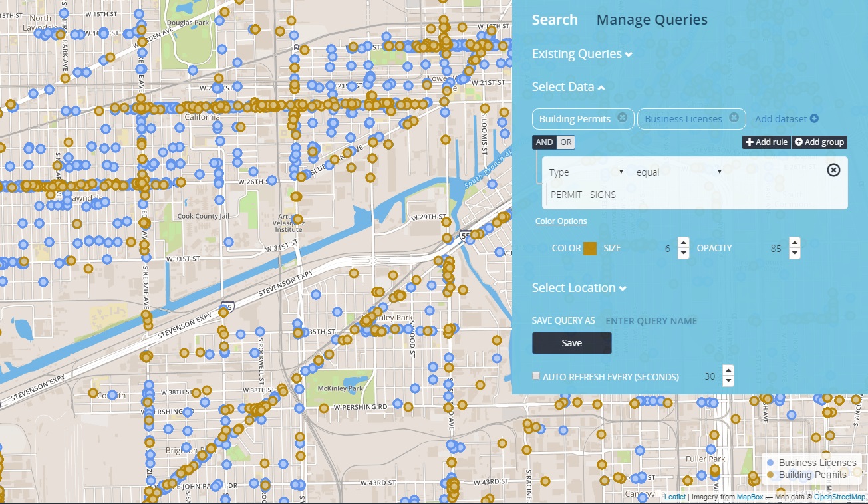868x504 pixels.
Task: Click the Save button
Action: click(571, 343)
